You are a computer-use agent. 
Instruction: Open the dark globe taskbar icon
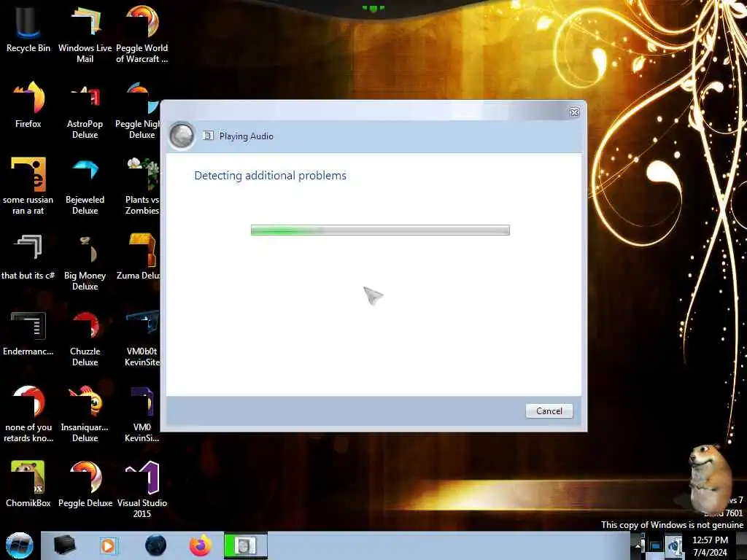(155, 545)
